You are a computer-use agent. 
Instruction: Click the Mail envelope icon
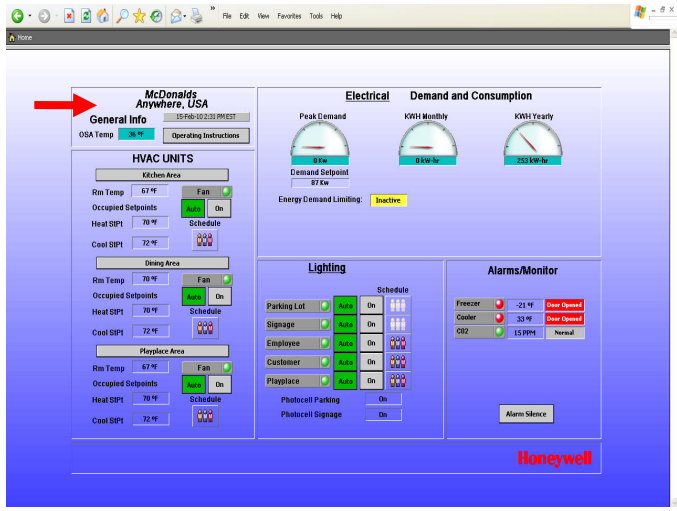(176, 16)
